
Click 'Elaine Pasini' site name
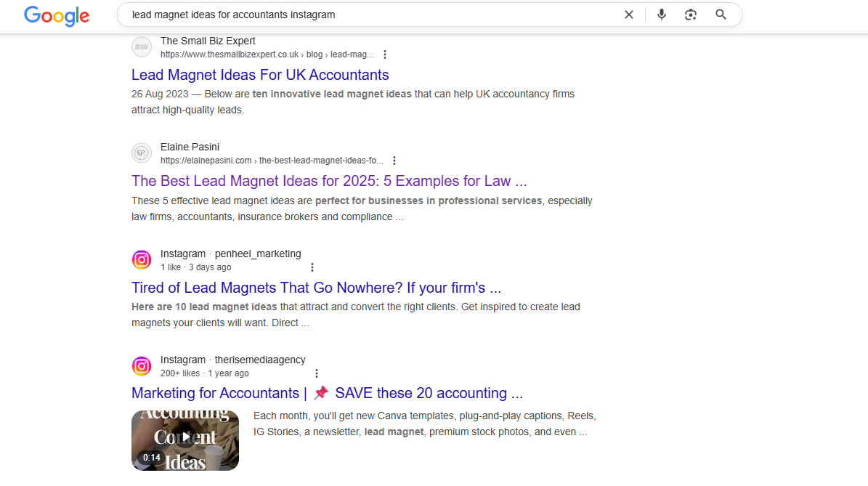click(x=190, y=147)
